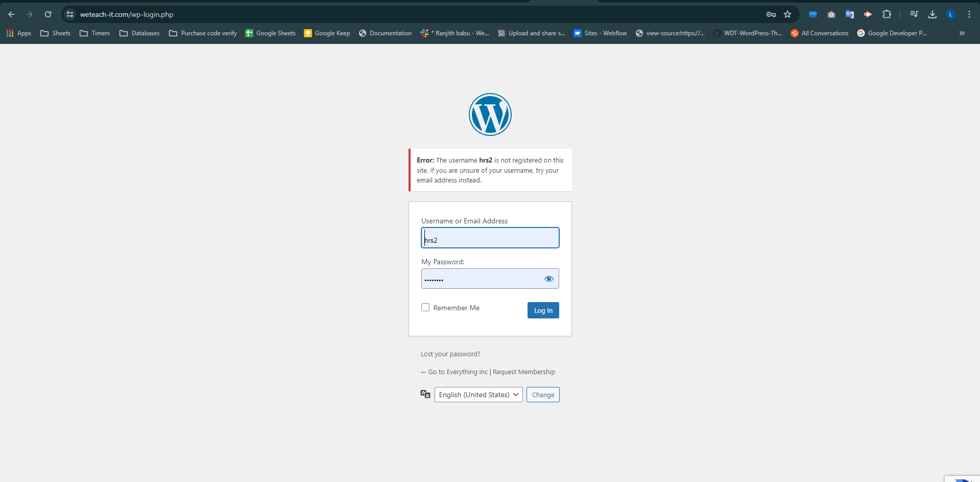Check the Remember Me checkbox
The image size is (980, 482).
(x=425, y=307)
